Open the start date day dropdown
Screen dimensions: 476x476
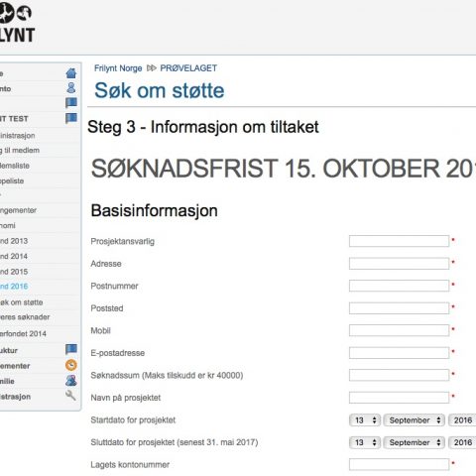pyautogui.click(x=365, y=420)
